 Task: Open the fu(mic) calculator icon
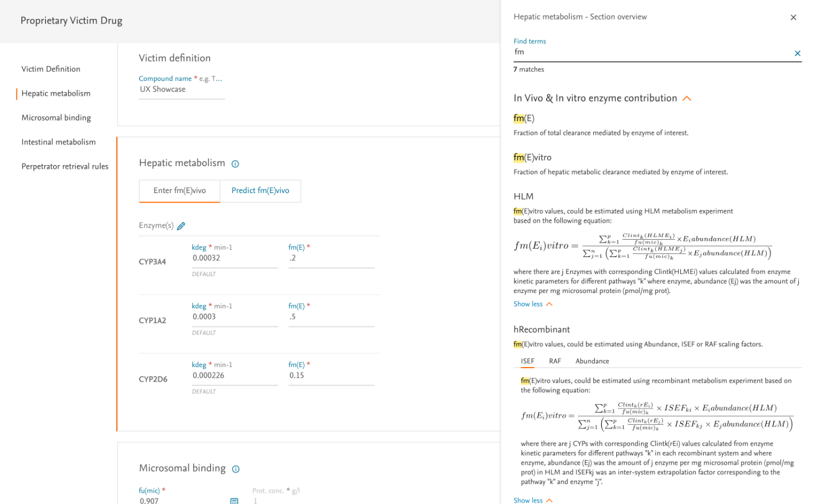tap(234, 500)
